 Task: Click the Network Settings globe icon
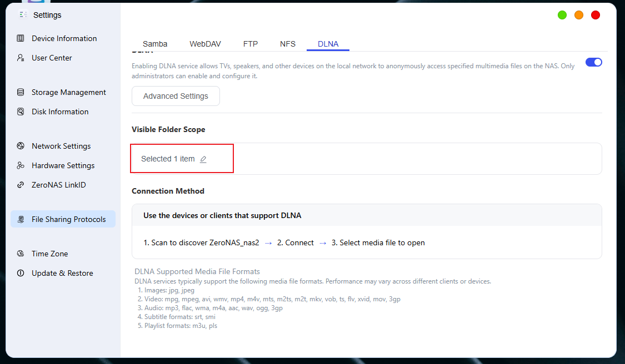tap(21, 146)
